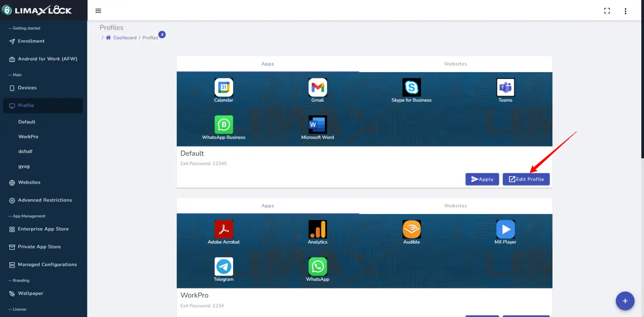Enter fullscreen mode via top bar icon
644x317 pixels.
tap(607, 11)
